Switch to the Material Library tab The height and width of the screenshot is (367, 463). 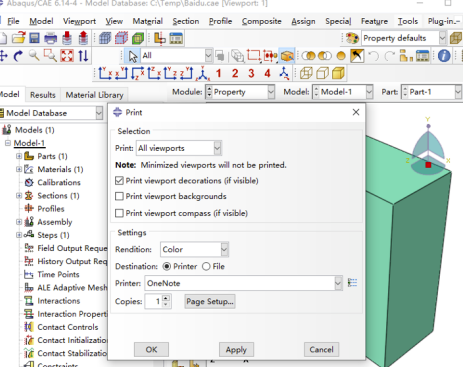click(x=94, y=95)
